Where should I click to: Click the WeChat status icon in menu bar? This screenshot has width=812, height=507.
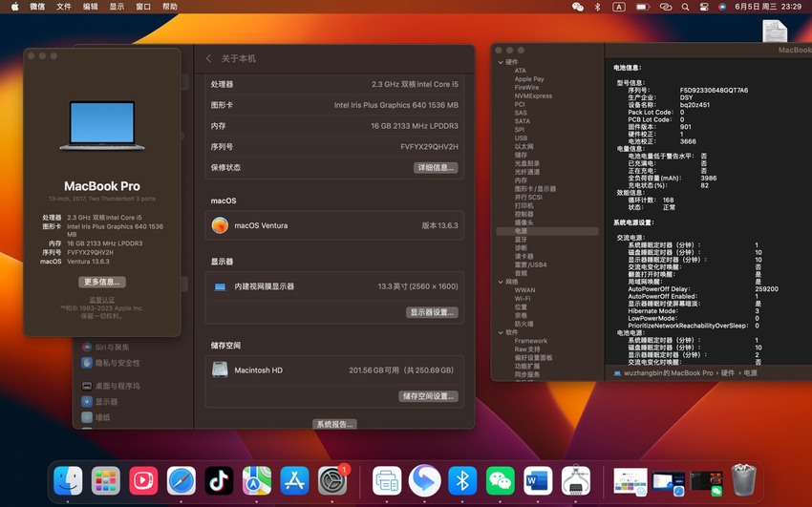click(577, 7)
